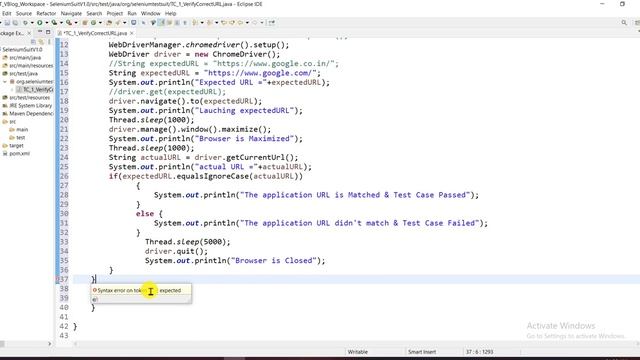Viewport: 640px width, 360px height.
Task: Minimize the Package Explorer view
Action: pos(40,32)
